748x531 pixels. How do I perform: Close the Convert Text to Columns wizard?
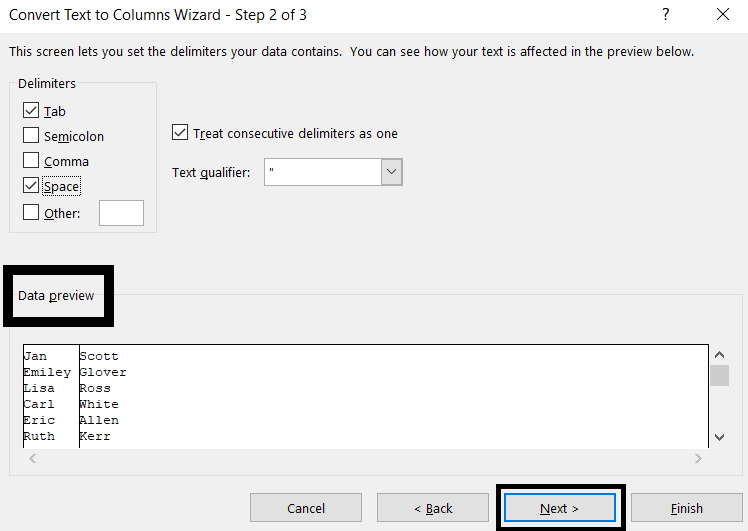click(723, 15)
